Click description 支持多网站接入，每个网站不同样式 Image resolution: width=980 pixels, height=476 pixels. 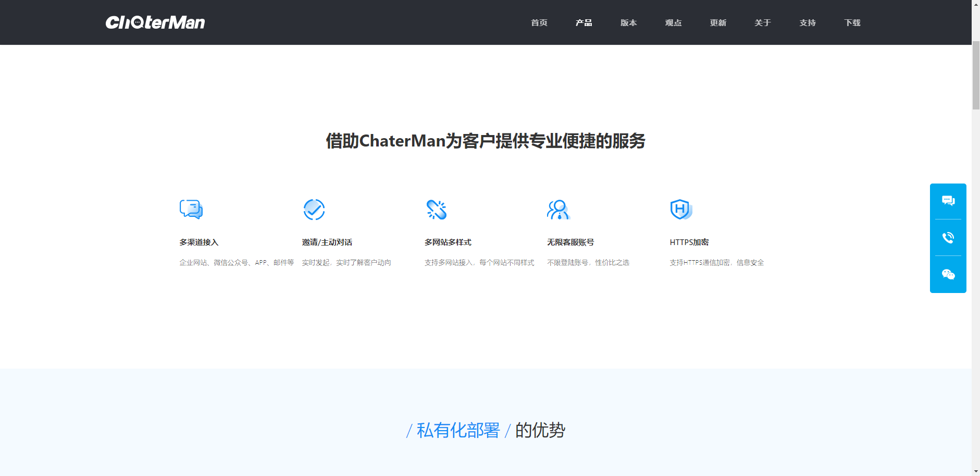479,263
